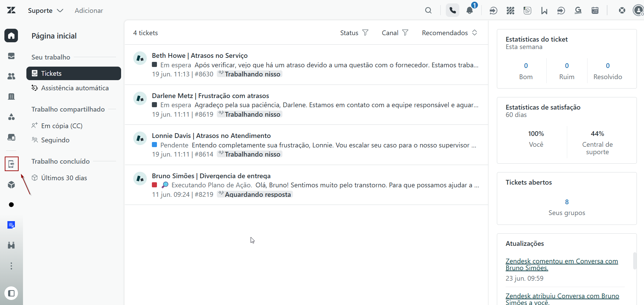This screenshot has height=305, width=644.
Task: Open the calendar app icon
Action: [x=595, y=11]
